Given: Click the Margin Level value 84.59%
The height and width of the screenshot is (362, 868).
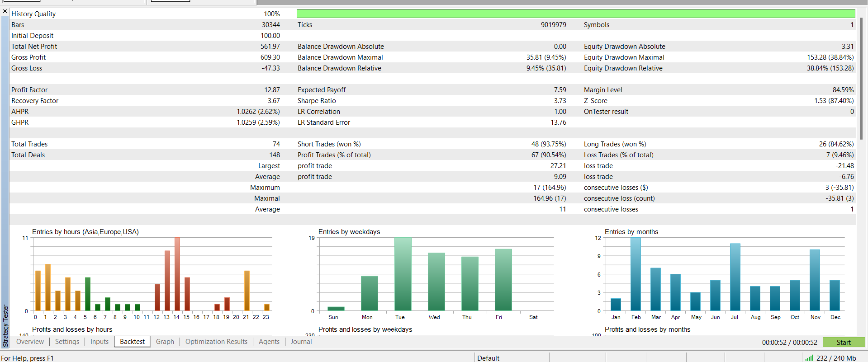Looking at the screenshot, I should [x=843, y=90].
